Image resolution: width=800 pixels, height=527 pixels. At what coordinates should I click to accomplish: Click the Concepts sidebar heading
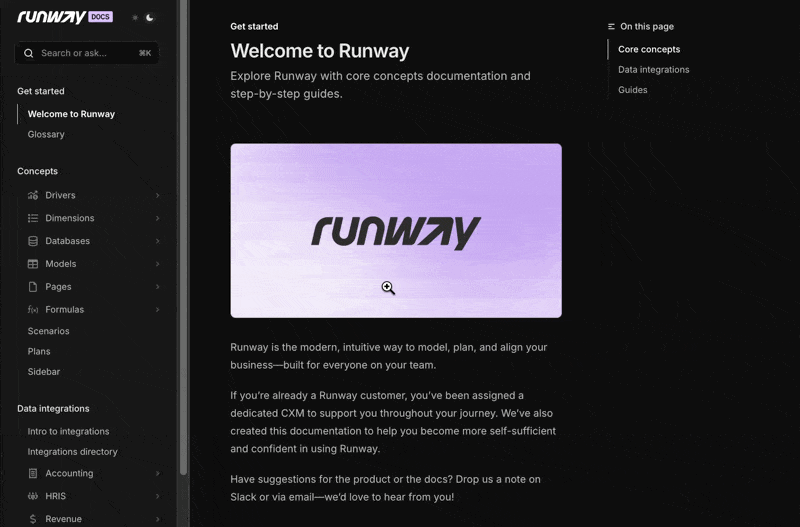[x=37, y=171]
